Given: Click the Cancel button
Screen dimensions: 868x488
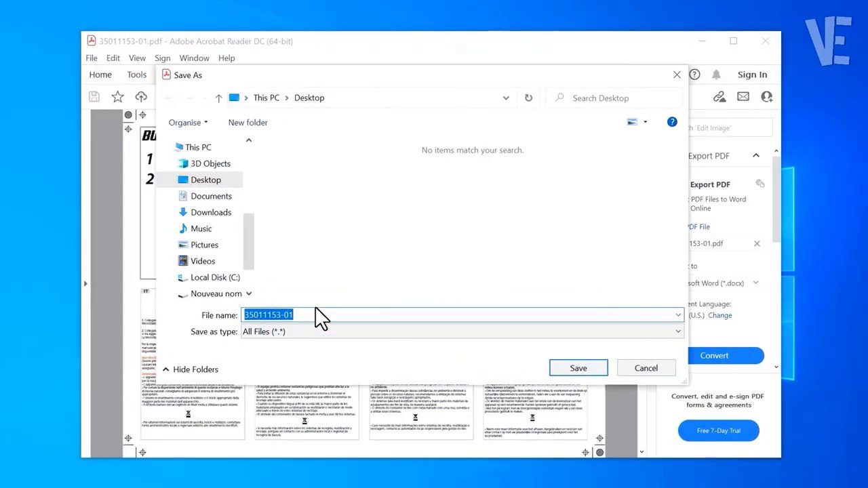Looking at the screenshot, I should pos(646,368).
